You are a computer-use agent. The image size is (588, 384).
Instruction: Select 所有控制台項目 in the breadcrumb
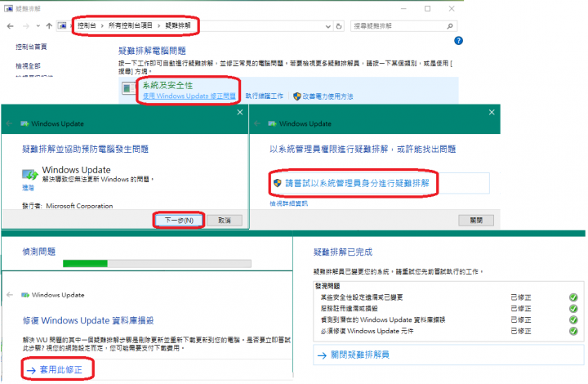coord(130,25)
